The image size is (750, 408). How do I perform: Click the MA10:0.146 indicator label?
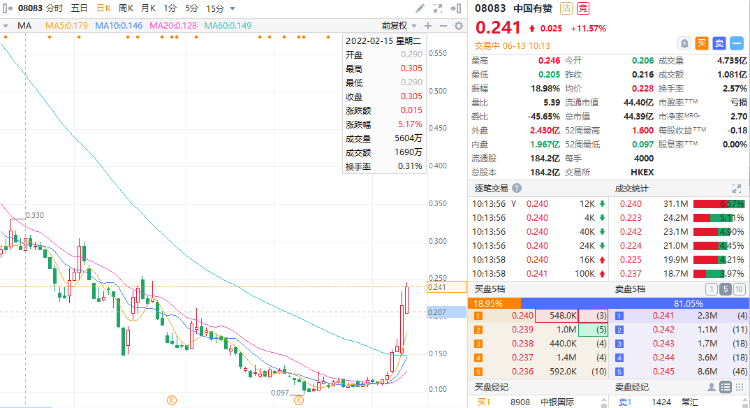click(x=119, y=25)
